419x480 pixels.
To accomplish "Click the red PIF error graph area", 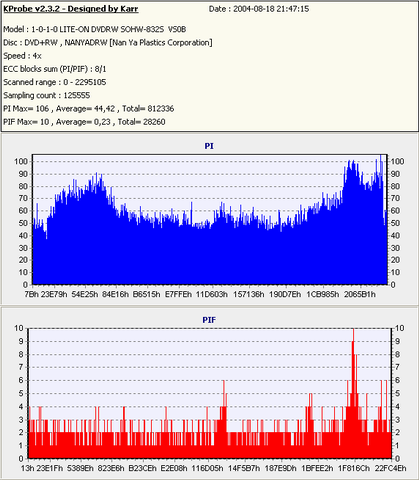I will pos(210,393).
